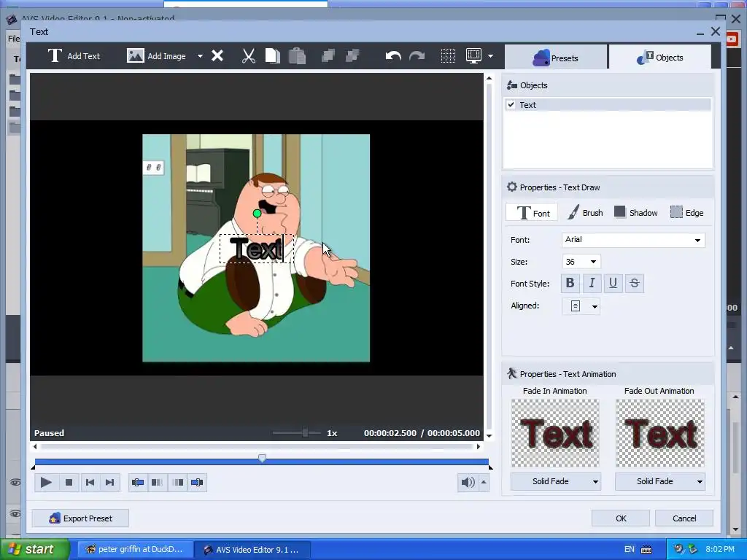The height and width of the screenshot is (560, 747).
Task: Play the preview
Action: (46, 483)
